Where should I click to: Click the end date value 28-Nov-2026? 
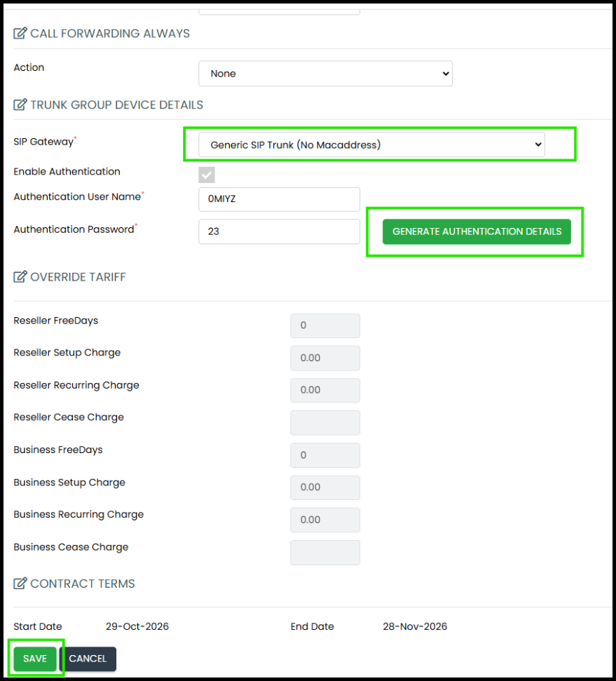coord(415,626)
